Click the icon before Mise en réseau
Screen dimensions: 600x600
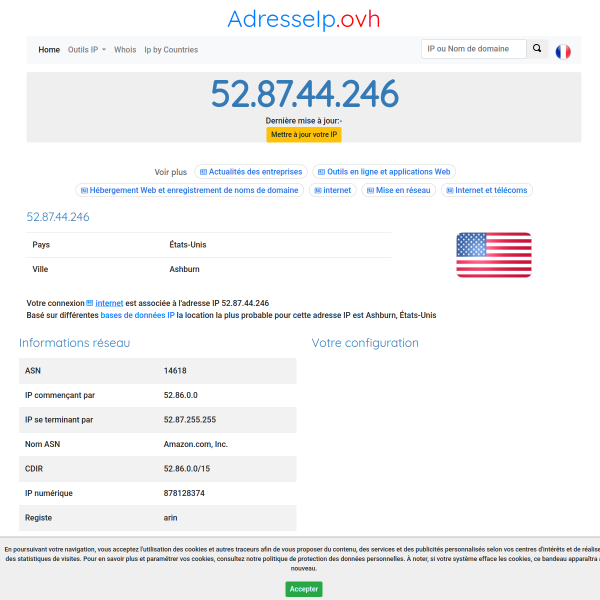(370, 191)
